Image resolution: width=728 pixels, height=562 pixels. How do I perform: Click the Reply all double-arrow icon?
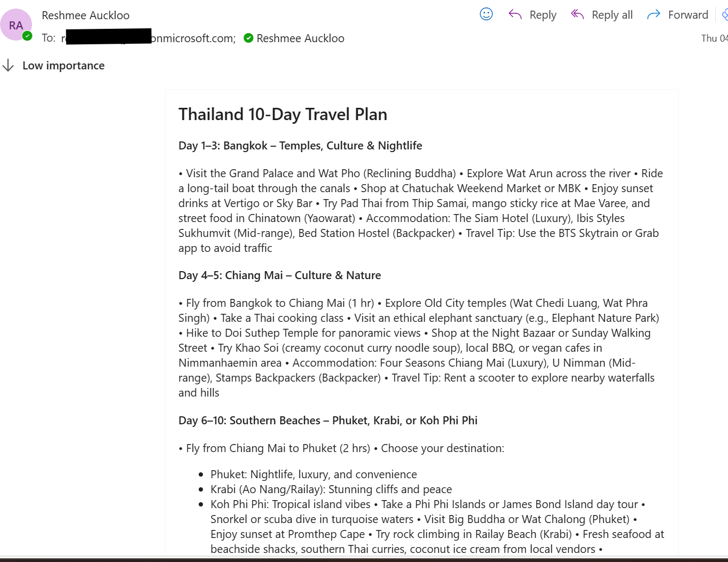coord(577,14)
